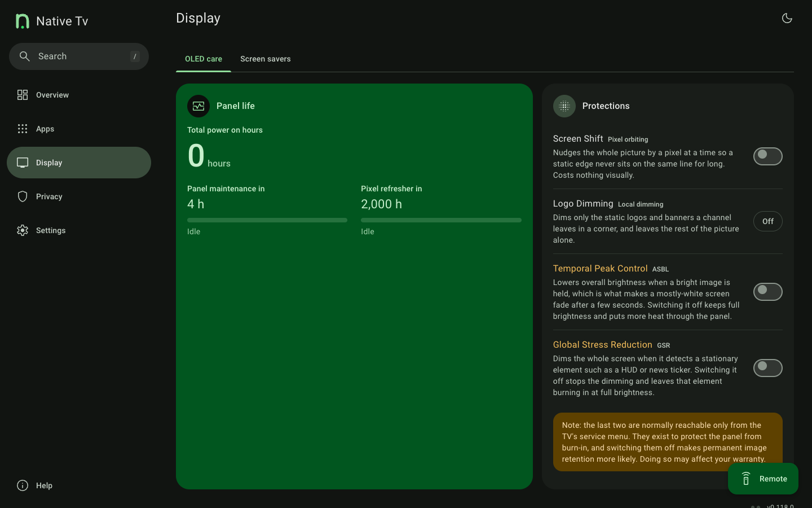Switch on Global Stress Reduction
This screenshot has height=508, width=812.
768,368
